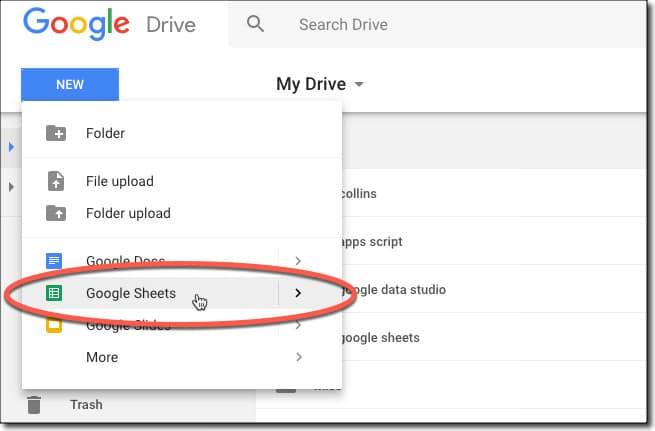Expand the Google Docs submenu arrow
Screen dimensions: 655x431
click(x=298, y=261)
